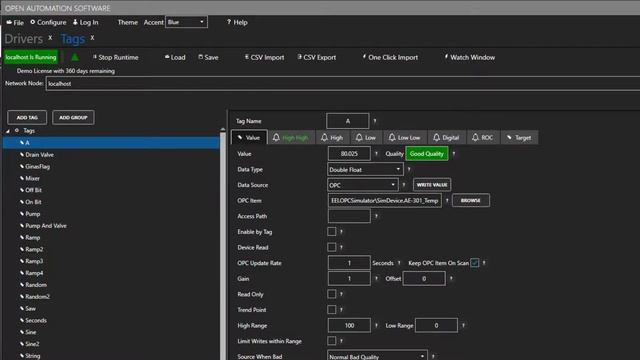Viewport: 640px width, 360px height.
Task: Click the WRITE VALUE button
Action: click(x=432, y=185)
